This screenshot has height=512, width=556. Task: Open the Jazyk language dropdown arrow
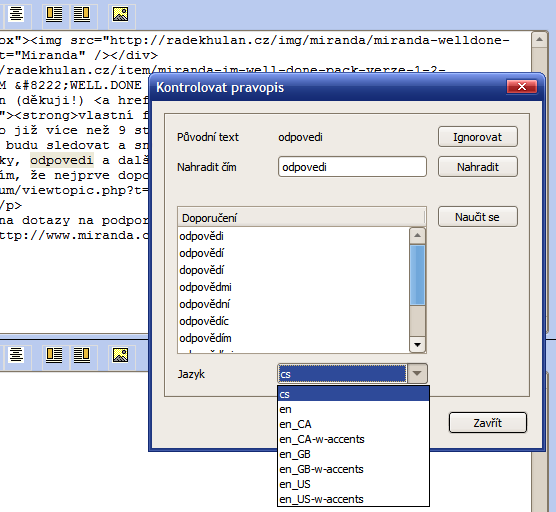(417, 374)
